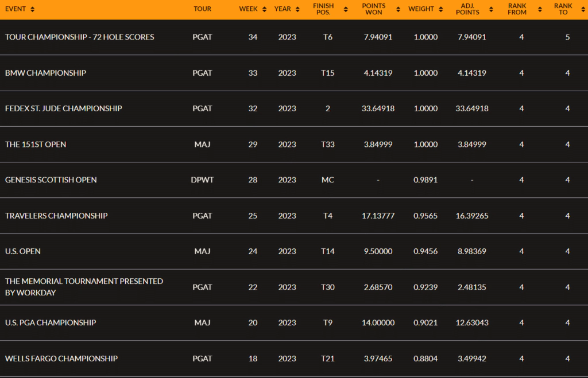Select points won value 17.13777
588x378 pixels.
click(378, 216)
